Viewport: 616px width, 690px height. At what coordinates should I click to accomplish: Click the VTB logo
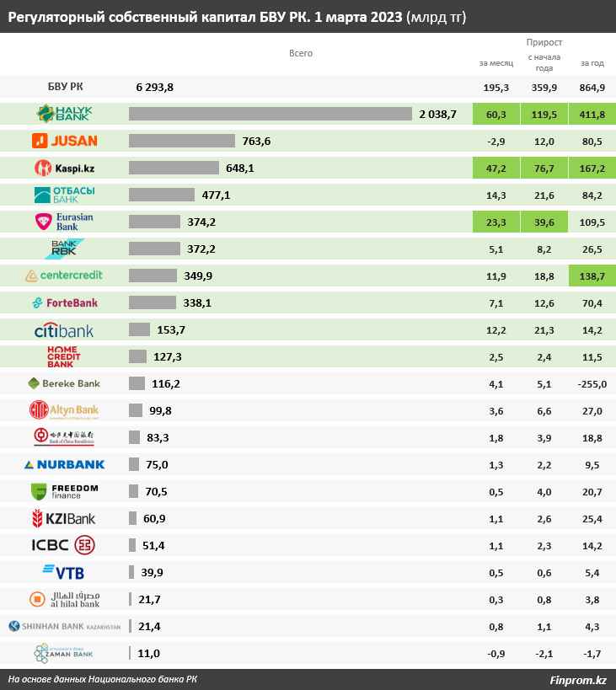pos(64,572)
